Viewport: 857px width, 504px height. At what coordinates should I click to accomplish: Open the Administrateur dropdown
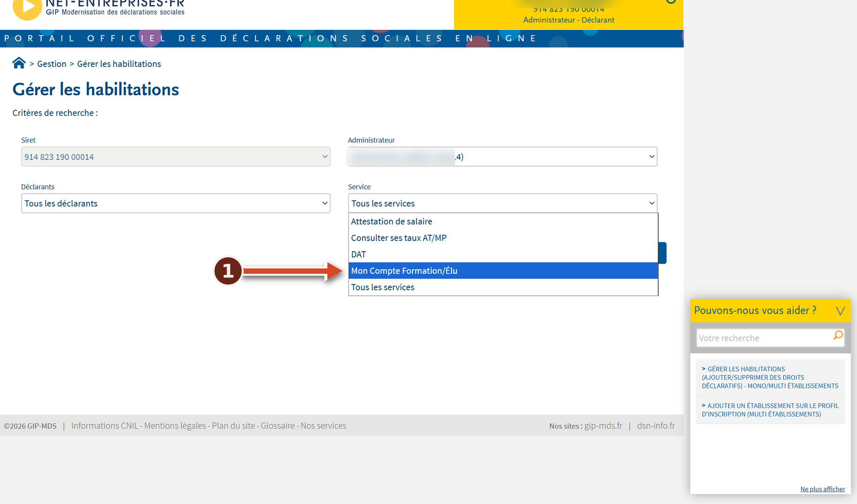pos(502,157)
